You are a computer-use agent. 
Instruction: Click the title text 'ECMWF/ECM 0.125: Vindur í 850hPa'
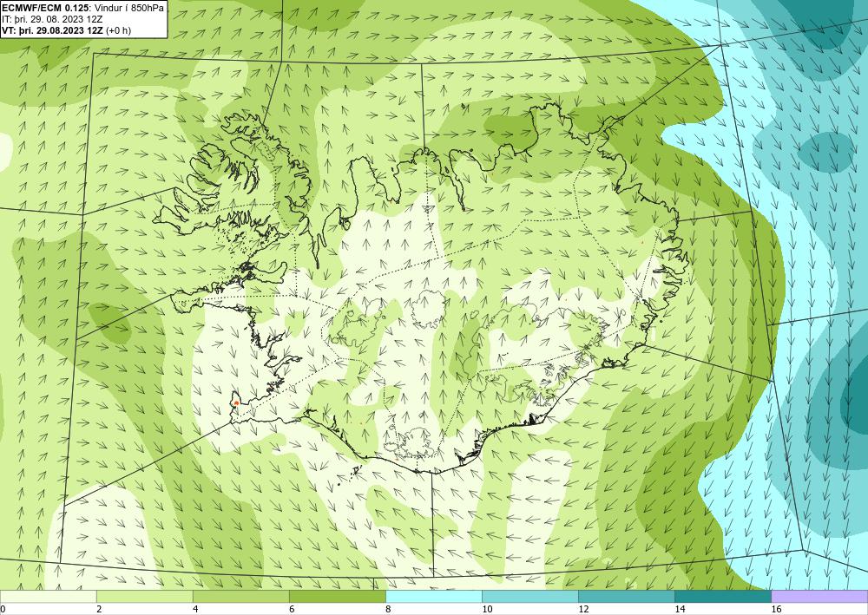[x=83, y=7]
